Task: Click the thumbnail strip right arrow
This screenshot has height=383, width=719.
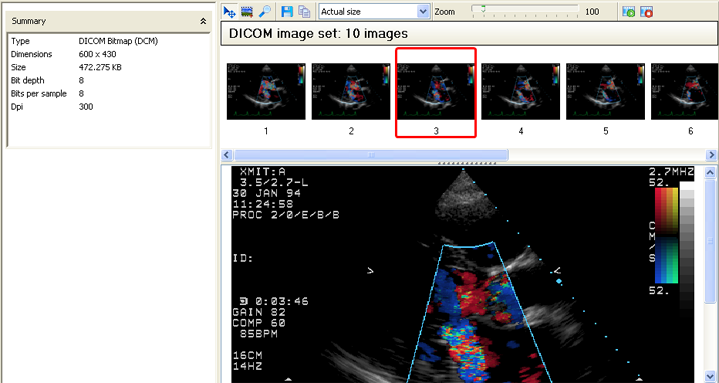Action: click(712, 155)
